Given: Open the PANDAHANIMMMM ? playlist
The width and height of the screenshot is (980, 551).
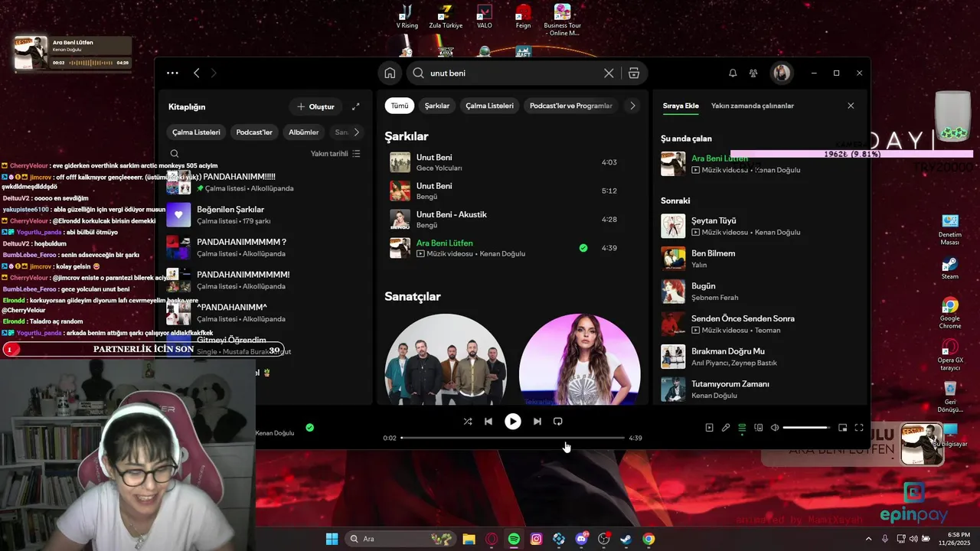Looking at the screenshot, I should tap(265, 247).
